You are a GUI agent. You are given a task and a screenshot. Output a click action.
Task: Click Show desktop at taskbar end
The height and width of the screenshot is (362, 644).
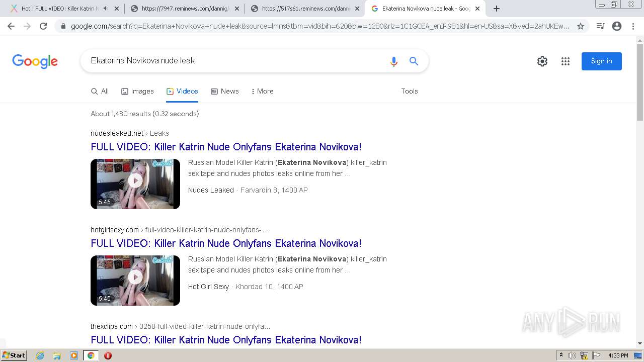638,355
